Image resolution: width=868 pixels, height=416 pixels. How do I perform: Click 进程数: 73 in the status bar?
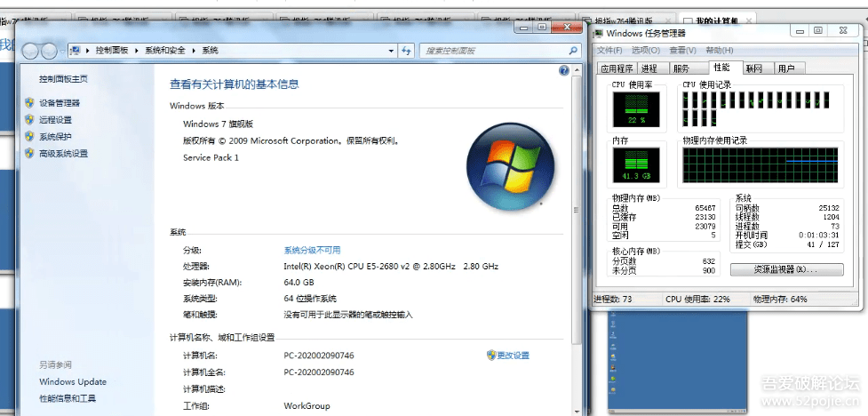[613, 300]
